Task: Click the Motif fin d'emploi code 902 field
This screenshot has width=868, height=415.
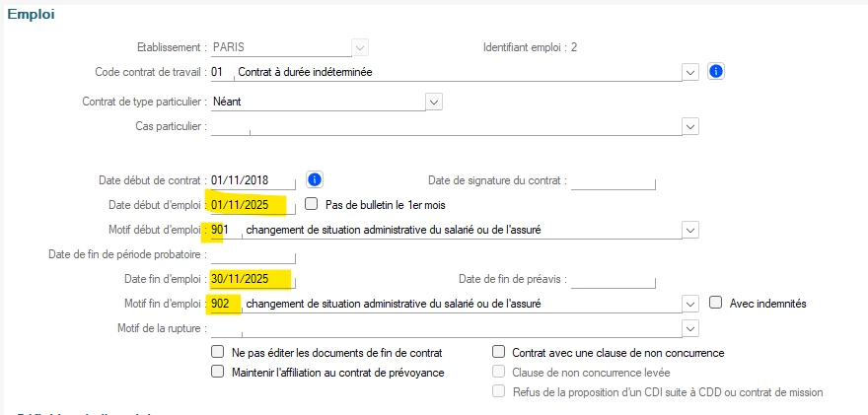Action: (225, 304)
